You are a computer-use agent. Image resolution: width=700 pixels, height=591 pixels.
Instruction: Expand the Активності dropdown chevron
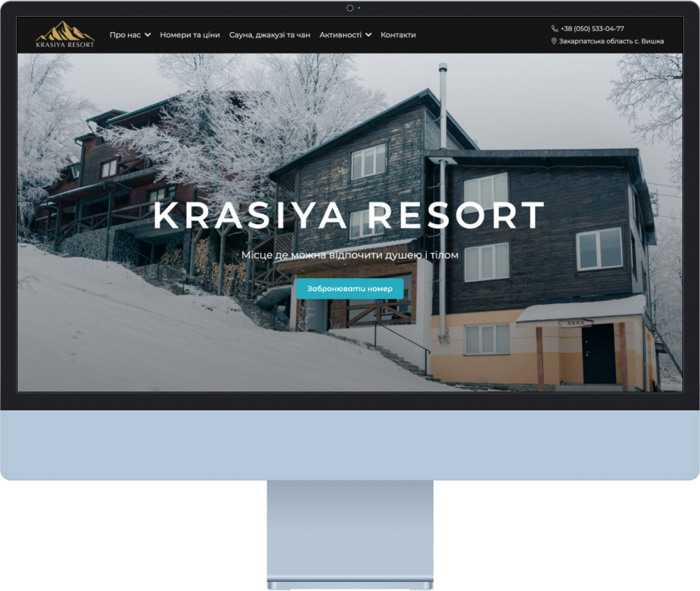[368, 35]
